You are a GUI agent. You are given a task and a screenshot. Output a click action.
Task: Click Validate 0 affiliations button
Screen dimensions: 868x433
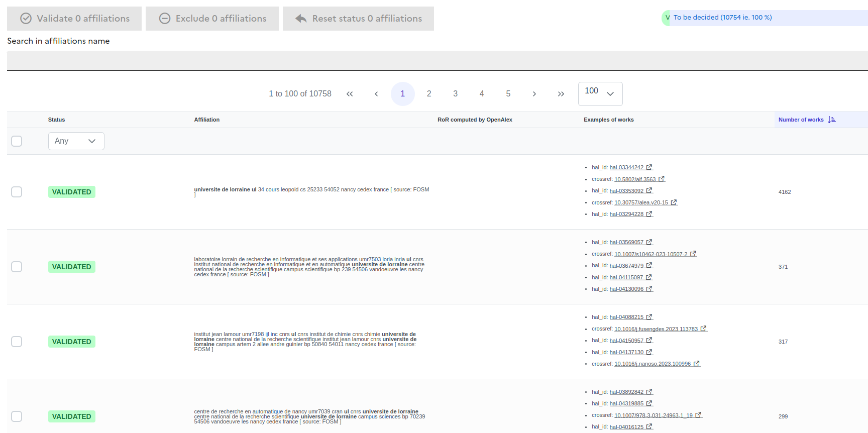pyautogui.click(x=74, y=19)
